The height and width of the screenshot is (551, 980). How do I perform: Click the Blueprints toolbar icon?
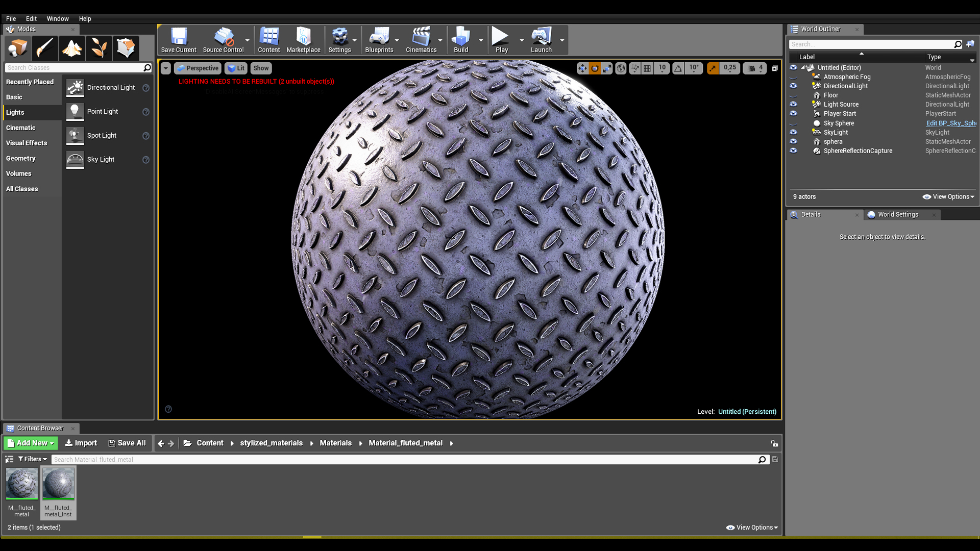pyautogui.click(x=379, y=40)
